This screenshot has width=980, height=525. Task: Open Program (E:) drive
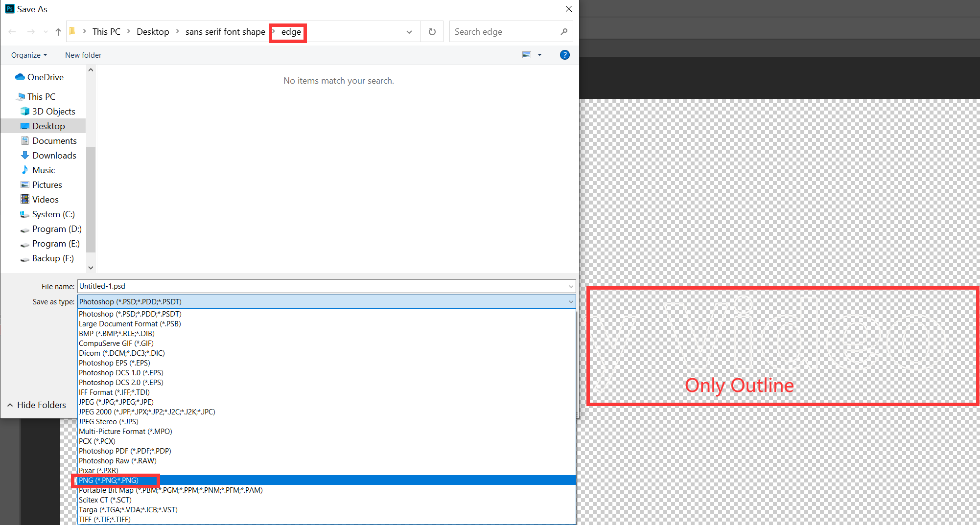coord(50,244)
